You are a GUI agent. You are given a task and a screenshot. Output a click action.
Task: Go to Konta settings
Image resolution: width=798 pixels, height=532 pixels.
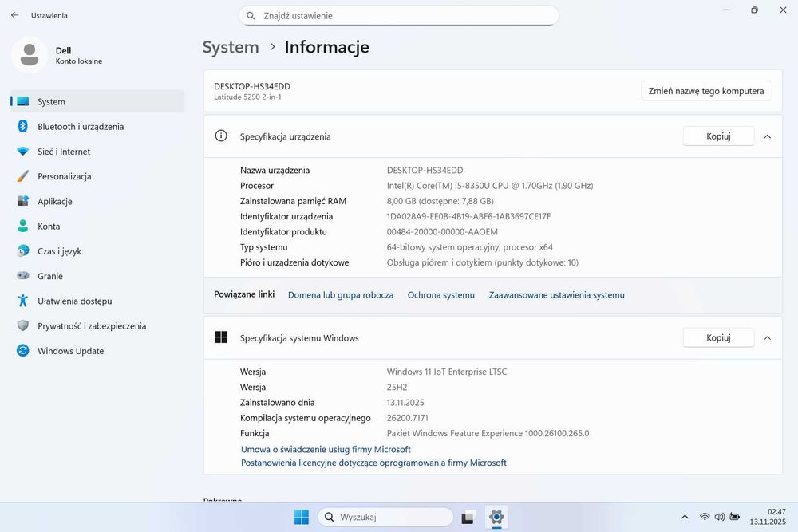point(97,226)
